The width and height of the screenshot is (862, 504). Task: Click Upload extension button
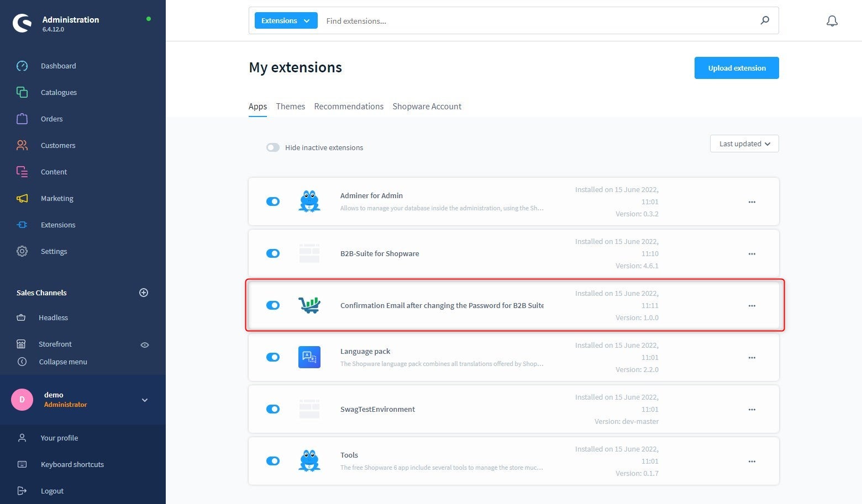(x=737, y=68)
